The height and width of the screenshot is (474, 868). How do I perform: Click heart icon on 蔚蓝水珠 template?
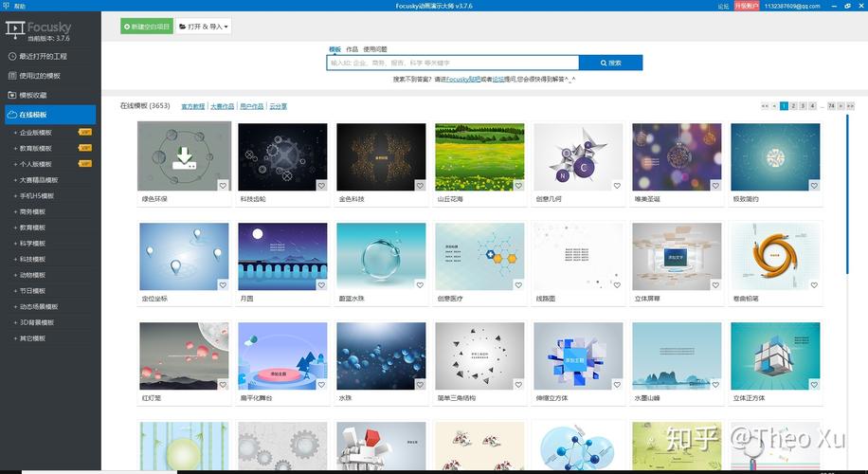click(x=420, y=285)
